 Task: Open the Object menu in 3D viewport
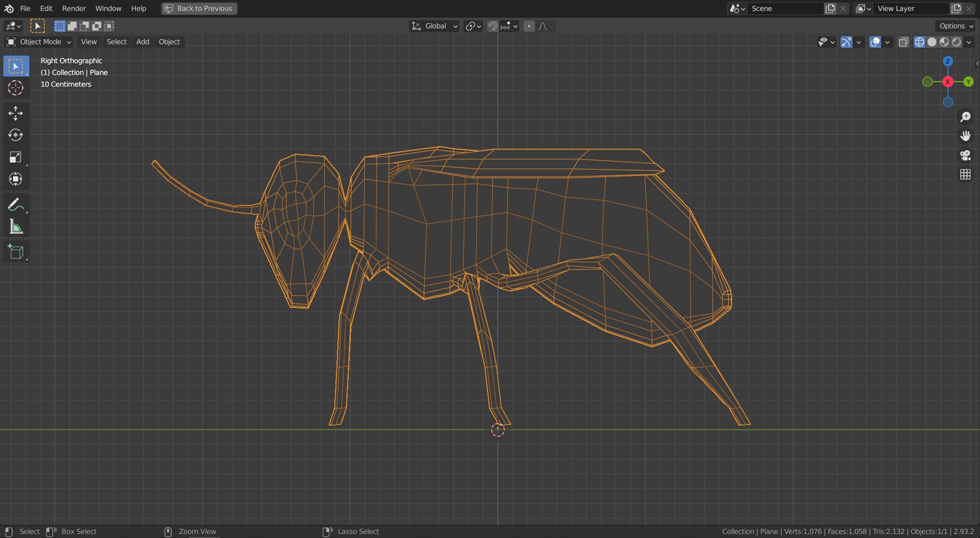169,42
